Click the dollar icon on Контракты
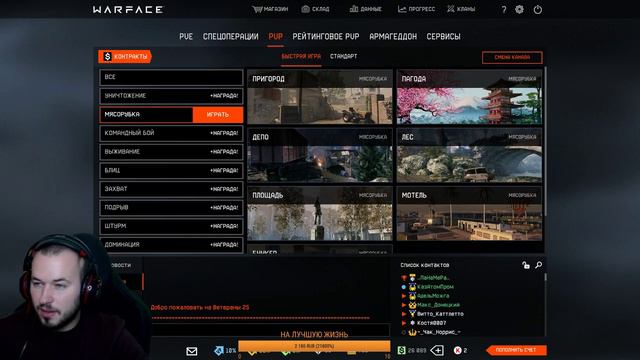640x360 pixels. coord(107,57)
